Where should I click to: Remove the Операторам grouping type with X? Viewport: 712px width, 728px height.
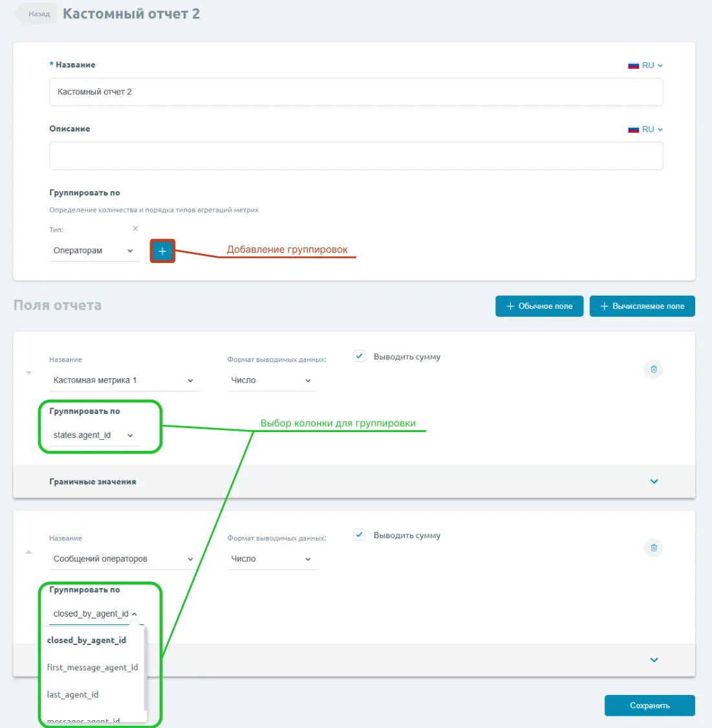pos(135,229)
